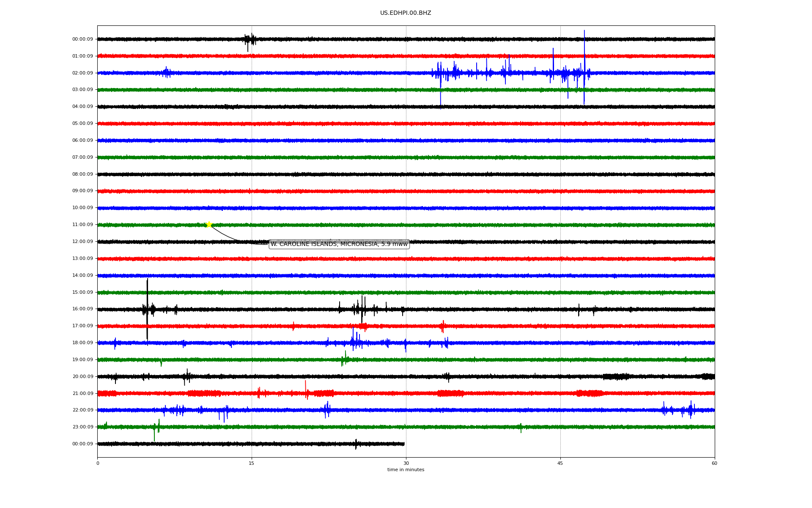The width and height of the screenshot is (812, 508).
Task: Click the yellow earthquake star marker
Action: (209, 224)
